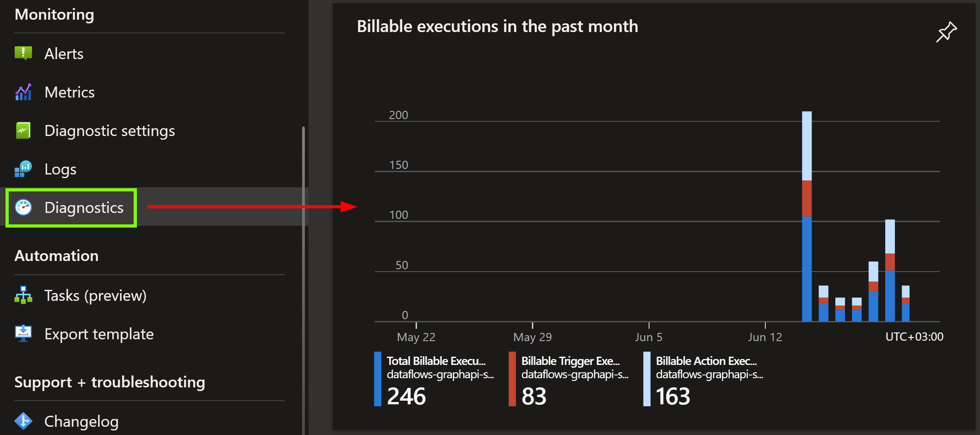Pin the billable executions chart
The image size is (980, 435).
[x=946, y=32]
